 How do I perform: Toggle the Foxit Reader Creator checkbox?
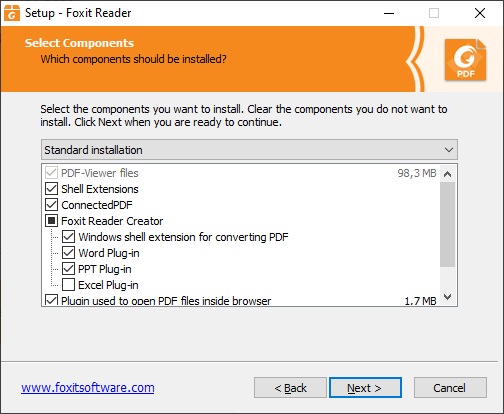(51, 221)
